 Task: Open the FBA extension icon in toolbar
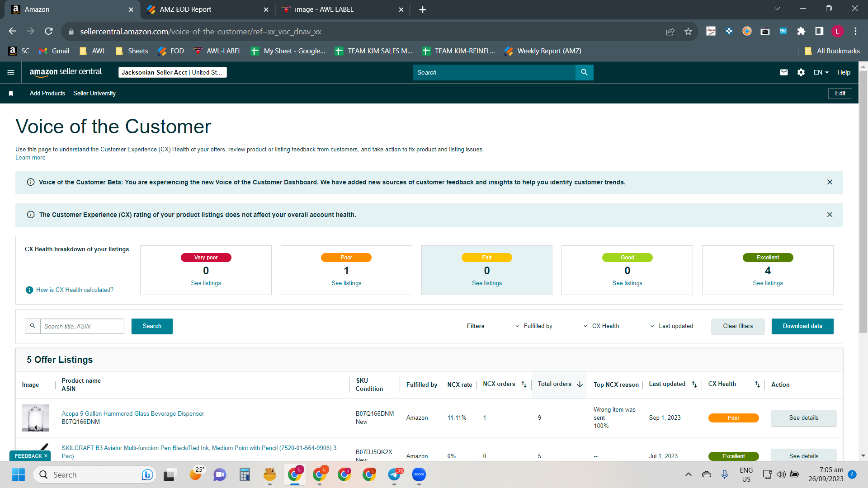[783, 31]
